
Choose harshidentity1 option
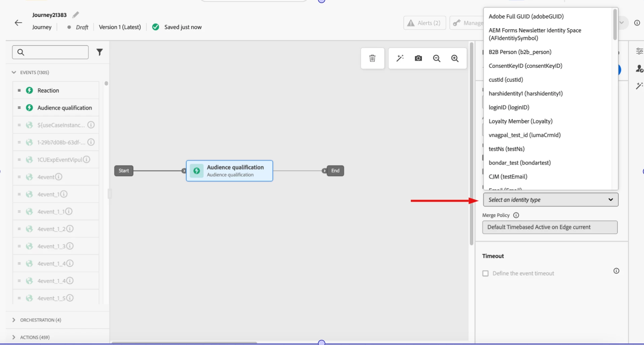pyautogui.click(x=526, y=93)
